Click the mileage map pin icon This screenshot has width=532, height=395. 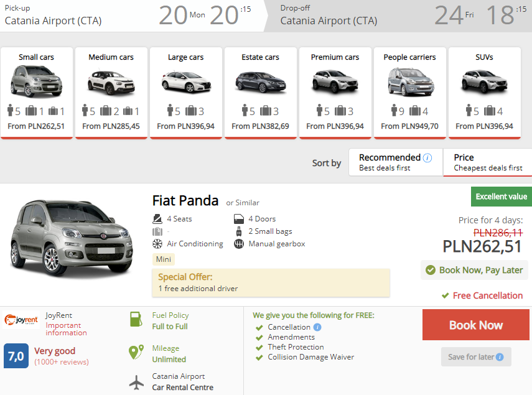tap(136, 352)
